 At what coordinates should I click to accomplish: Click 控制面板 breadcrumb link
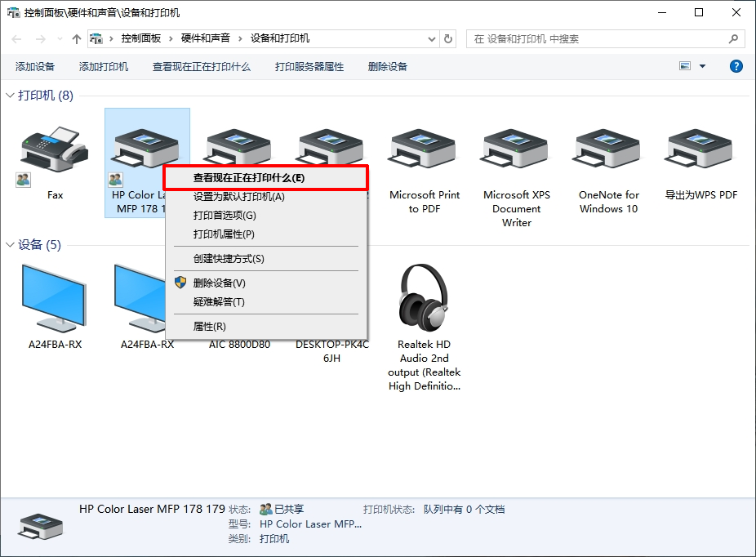(x=140, y=38)
